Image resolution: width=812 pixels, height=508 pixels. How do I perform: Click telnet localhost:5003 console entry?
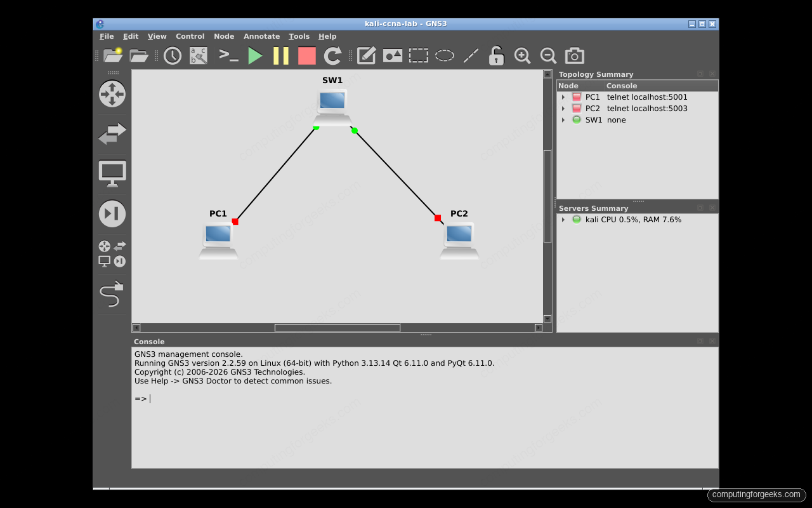click(647, 109)
